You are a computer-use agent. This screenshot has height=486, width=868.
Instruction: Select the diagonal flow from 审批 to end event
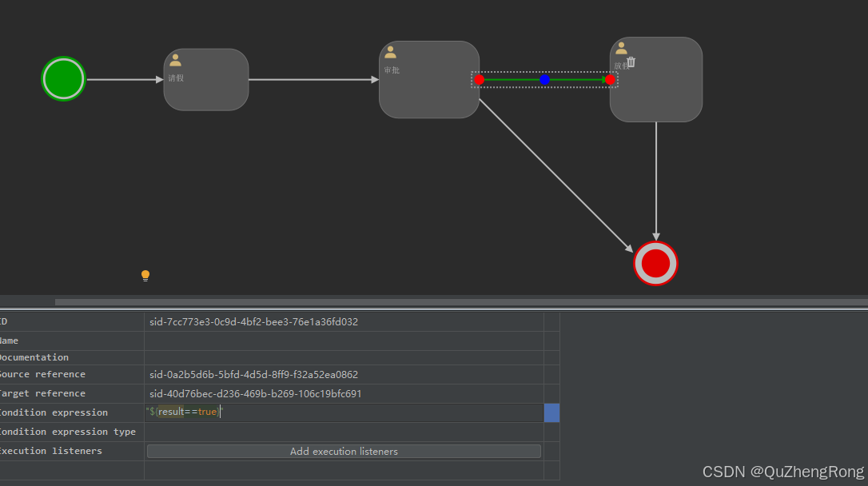click(555, 176)
